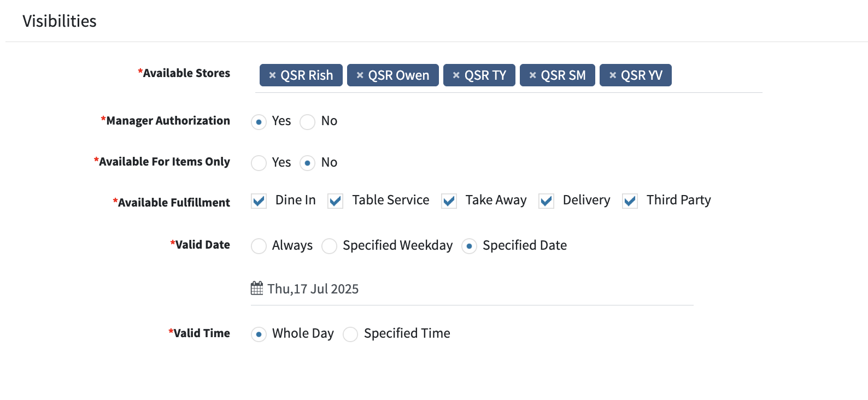
Task: Uncheck the Dine In fulfillment checkbox
Action: click(x=259, y=201)
